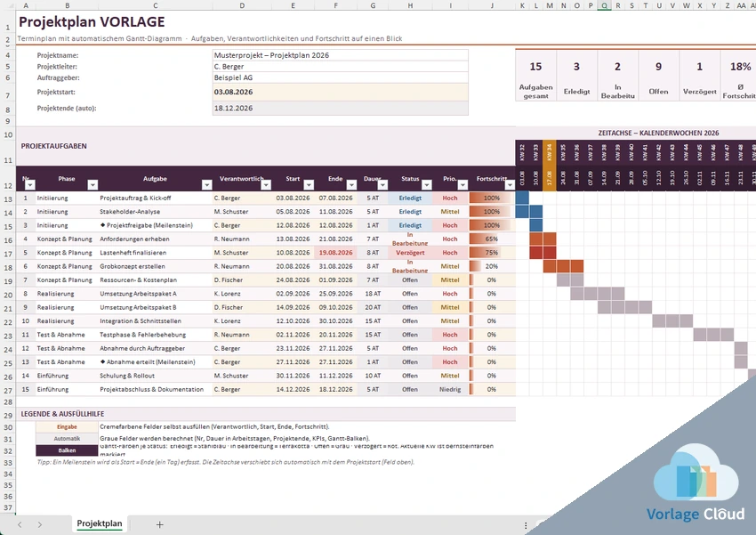This screenshot has width=756, height=535.
Task: Open the Aufgabe column filter dropdown
Action: tap(207, 185)
